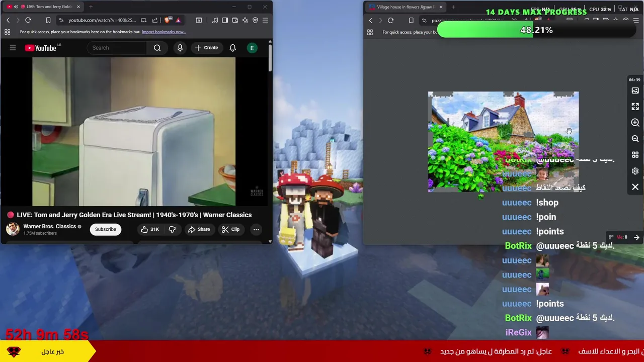Zoom in on the jigsaw puzzle
Screen dimensions: 644x362
tap(635, 123)
